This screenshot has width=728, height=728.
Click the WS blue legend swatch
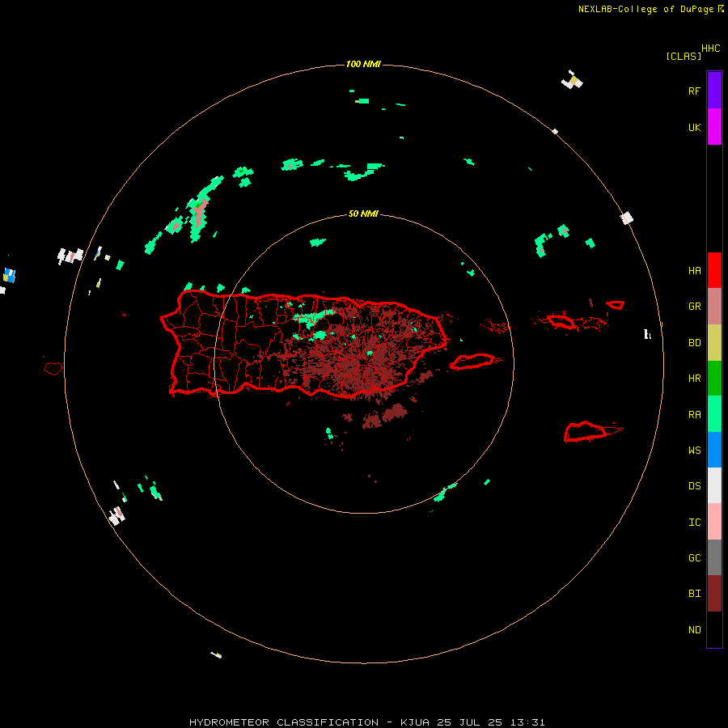[x=714, y=450]
